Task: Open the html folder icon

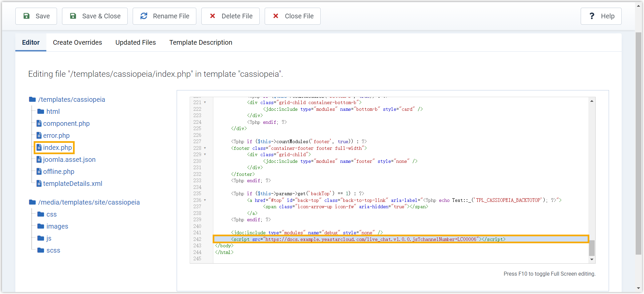Action: coord(41,111)
